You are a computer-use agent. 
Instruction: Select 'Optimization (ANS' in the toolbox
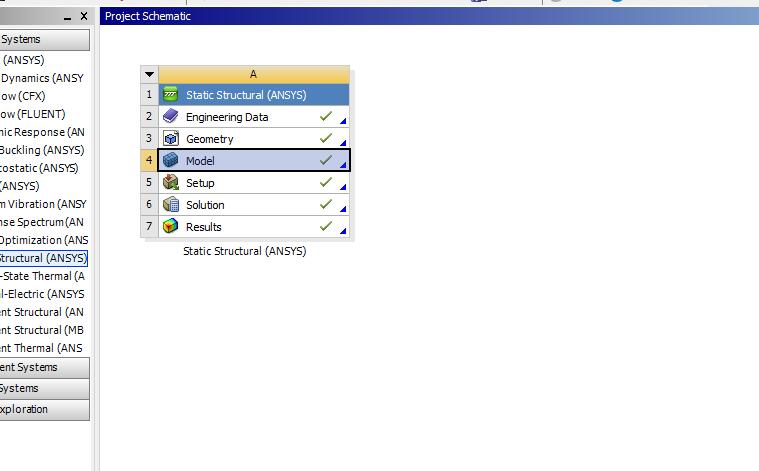tap(44, 240)
